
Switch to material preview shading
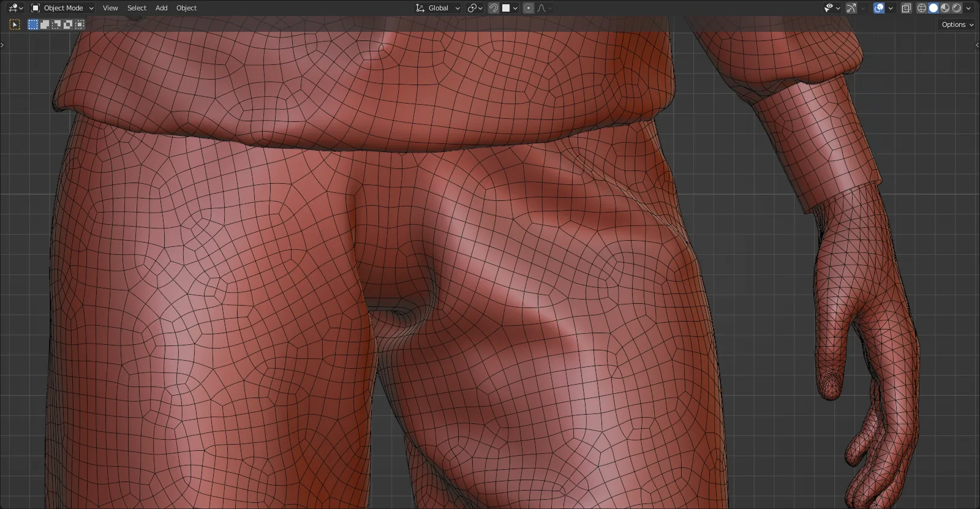tap(945, 8)
